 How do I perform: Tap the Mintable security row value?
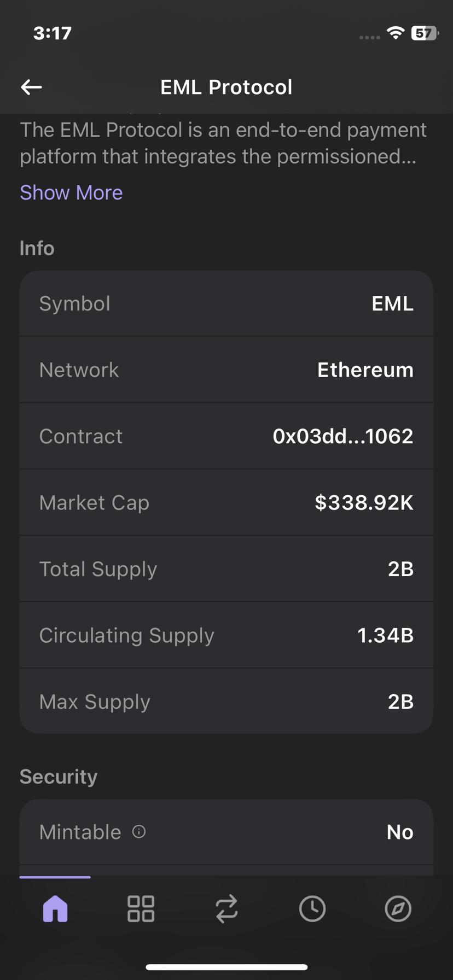(399, 832)
